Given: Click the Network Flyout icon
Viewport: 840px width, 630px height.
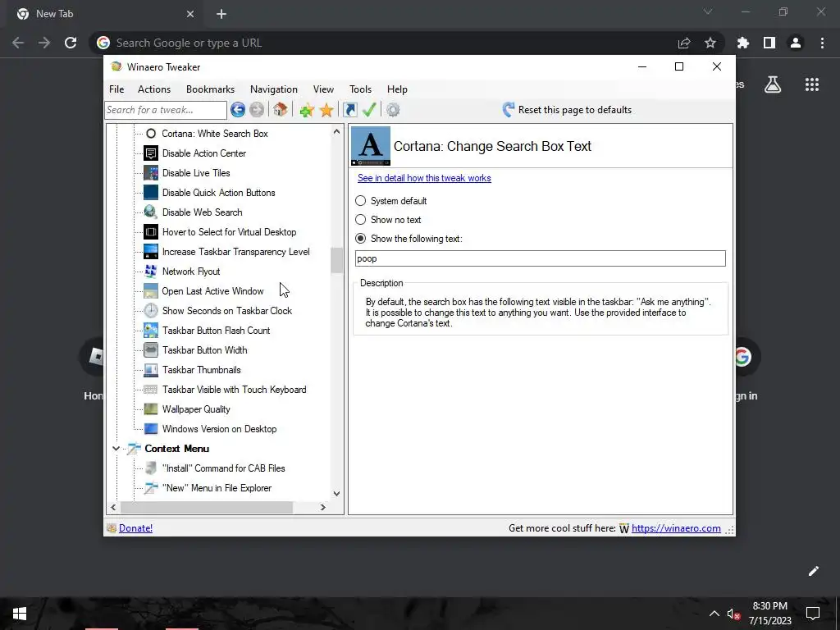Looking at the screenshot, I should [x=151, y=272].
